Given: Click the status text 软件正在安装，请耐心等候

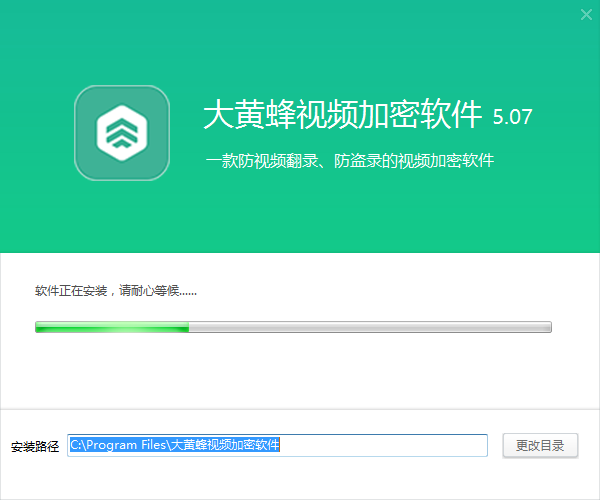Looking at the screenshot, I should tap(115, 291).
